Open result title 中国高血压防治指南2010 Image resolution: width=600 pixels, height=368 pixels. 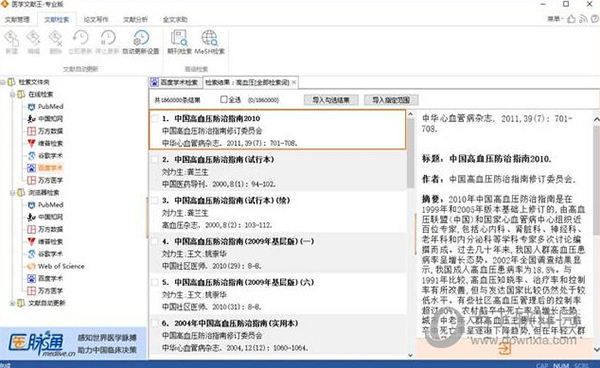tap(217, 119)
